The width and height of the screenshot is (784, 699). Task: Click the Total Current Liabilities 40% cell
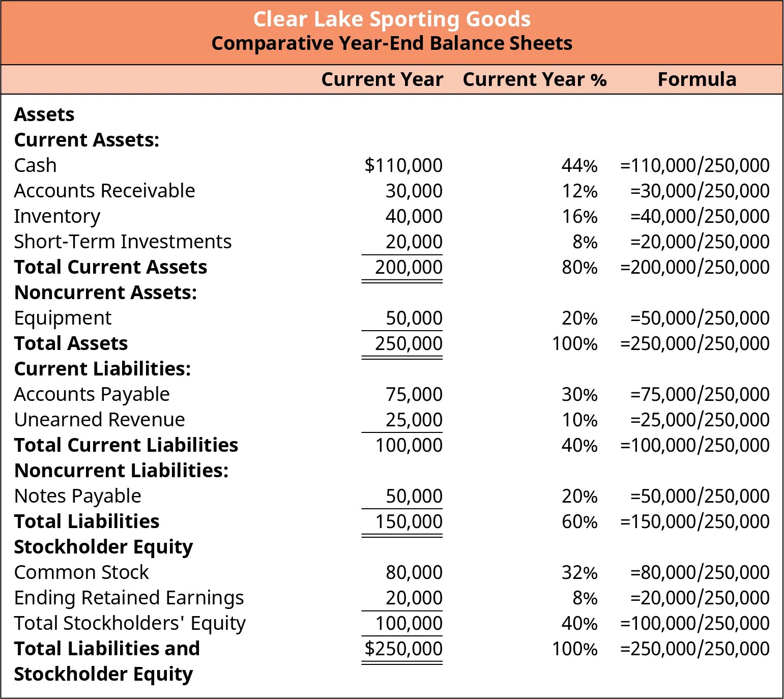point(579,445)
